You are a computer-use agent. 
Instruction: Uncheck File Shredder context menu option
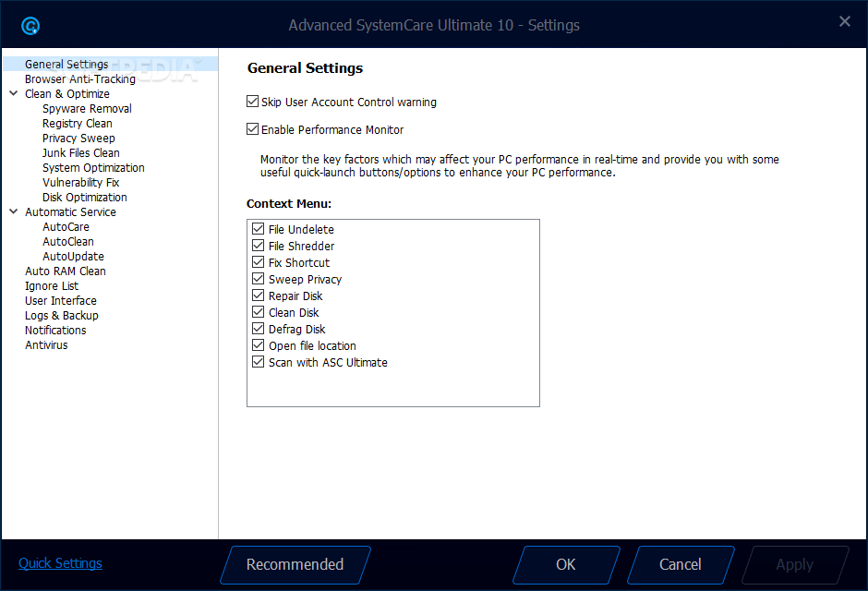pos(258,245)
